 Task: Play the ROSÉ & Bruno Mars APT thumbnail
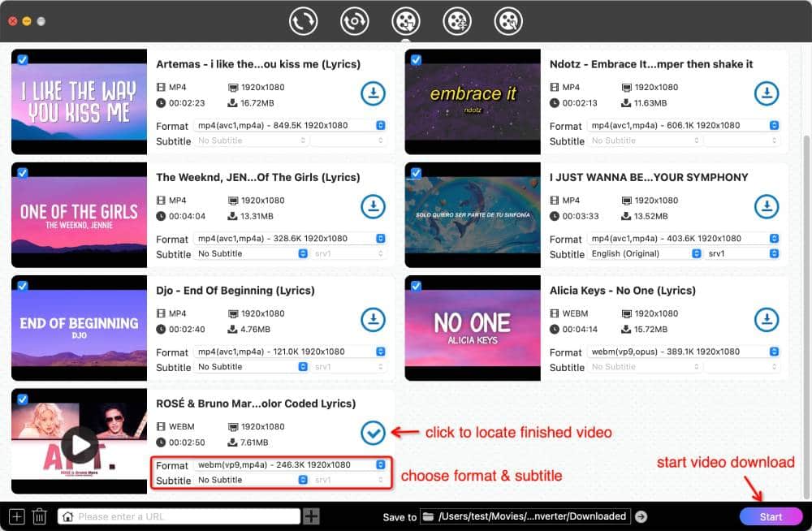click(80, 446)
